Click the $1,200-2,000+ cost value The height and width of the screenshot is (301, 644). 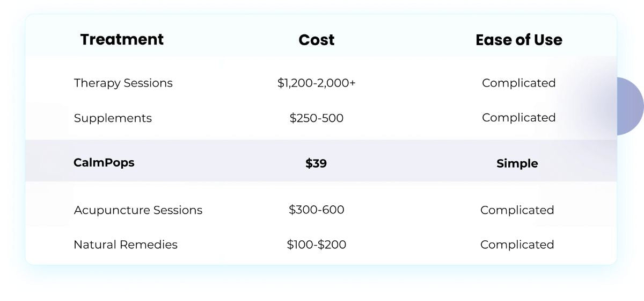click(x=317, y=83)
